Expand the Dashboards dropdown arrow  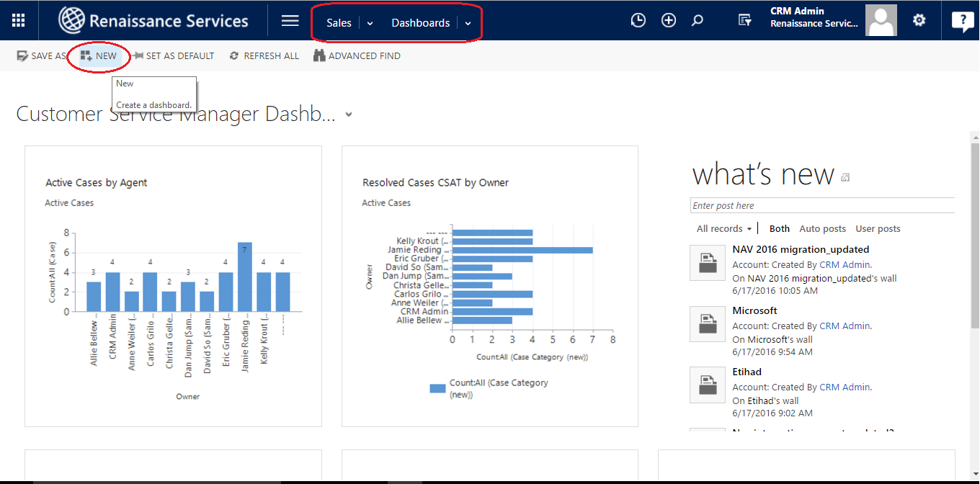(x=468, y=23)
